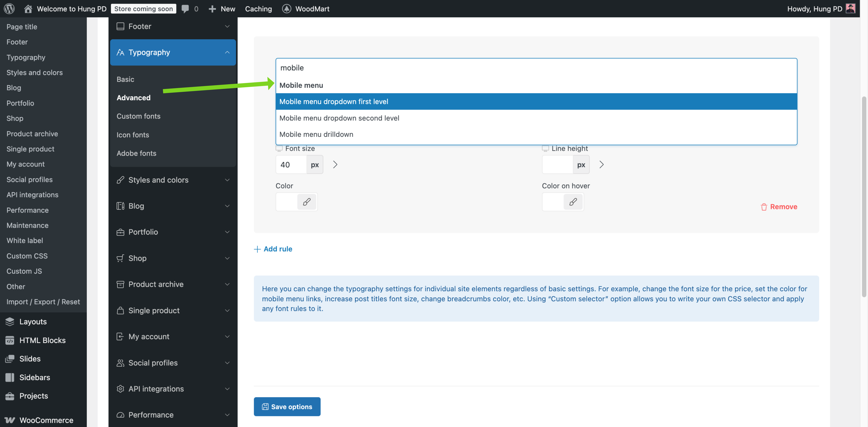
Task: Expand the Blog section chevron
Action: click(227, 206)
